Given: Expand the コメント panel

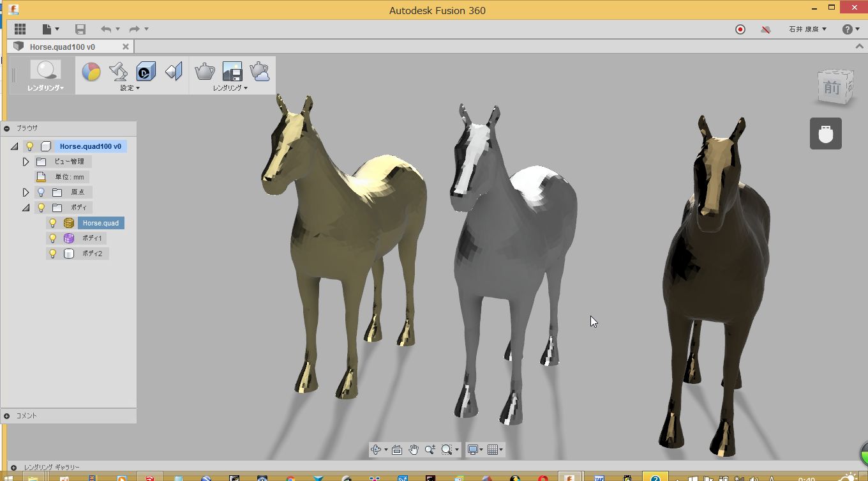Looking at the screenshot, I should (x=6, y=416).
